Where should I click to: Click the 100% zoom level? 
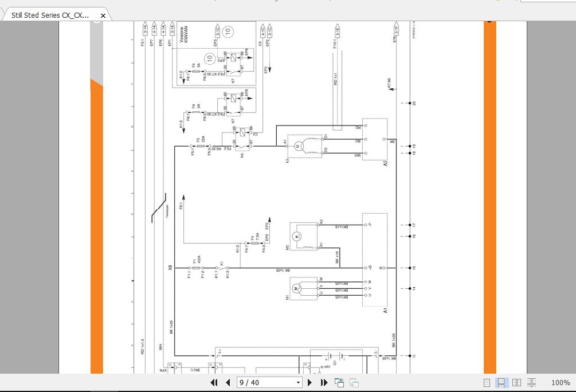(561, 382)
